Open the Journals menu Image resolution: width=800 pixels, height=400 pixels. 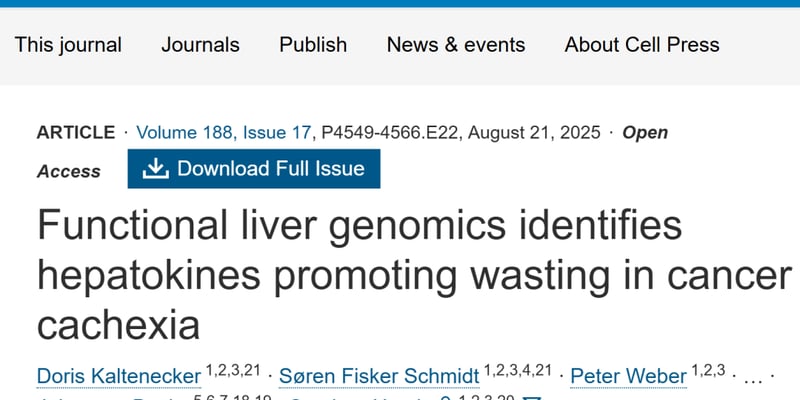(x=200, y=45)
